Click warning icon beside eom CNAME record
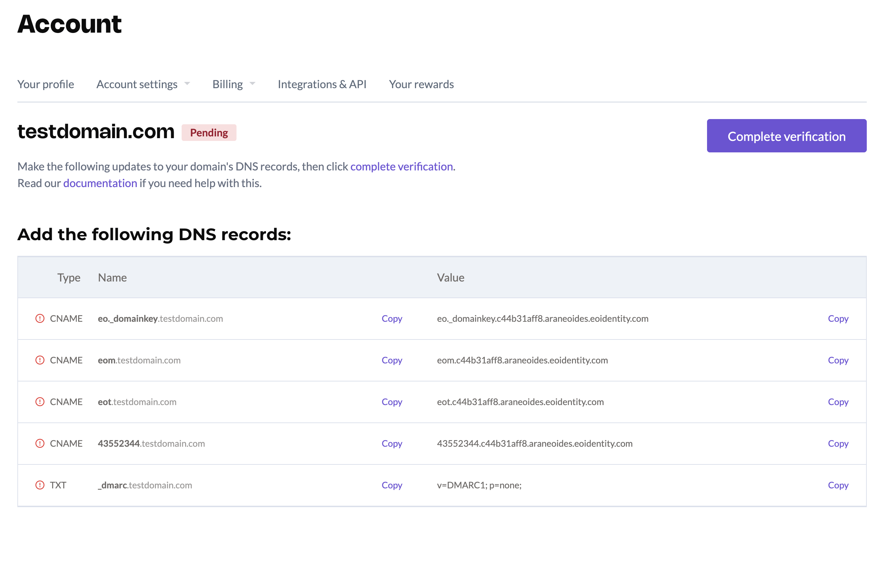Image resolution: width=889 pixels, height=588 pixels. click(40, 360)
